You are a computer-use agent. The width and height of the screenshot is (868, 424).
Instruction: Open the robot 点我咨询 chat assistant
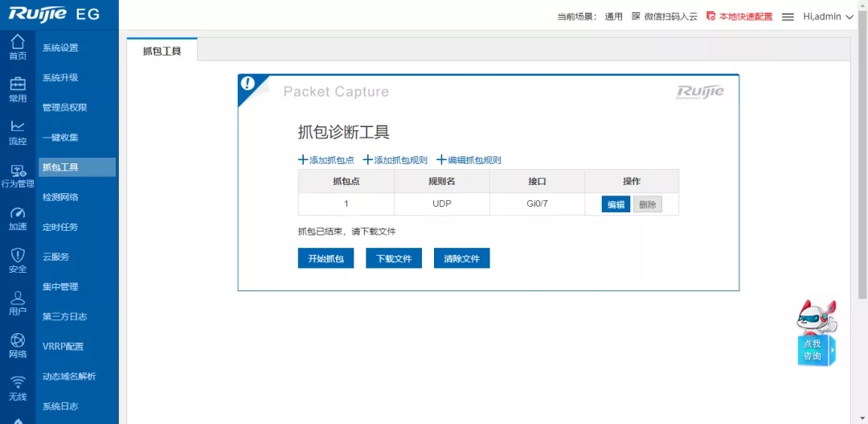(815, 334)
